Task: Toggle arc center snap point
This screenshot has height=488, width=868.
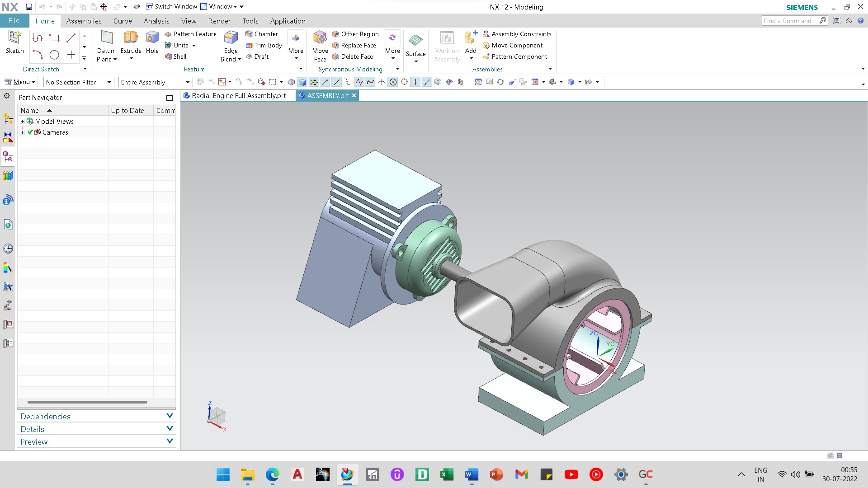Action: tap(393, 82)
